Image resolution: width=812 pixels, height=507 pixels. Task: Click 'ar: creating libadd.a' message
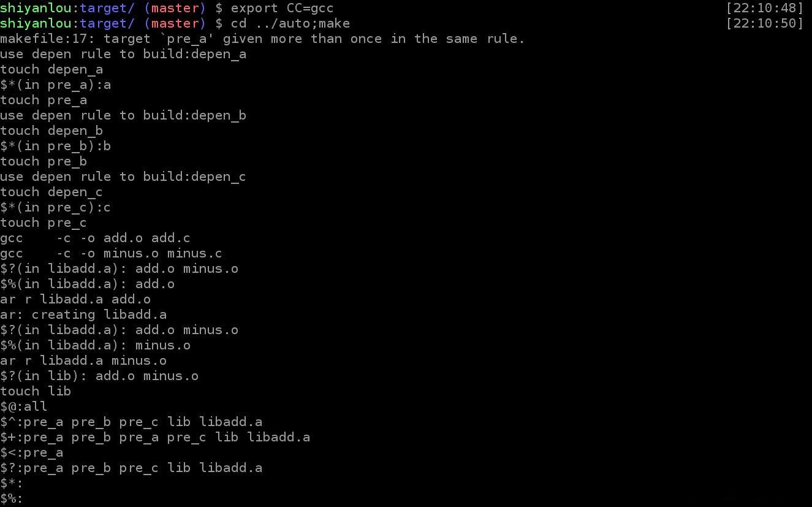[83, 314]
